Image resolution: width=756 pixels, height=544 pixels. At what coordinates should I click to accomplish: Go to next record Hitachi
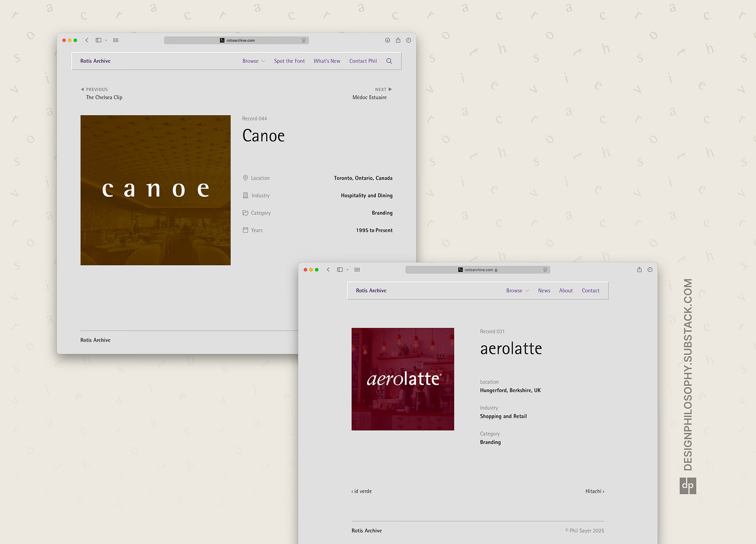point(595,491)
